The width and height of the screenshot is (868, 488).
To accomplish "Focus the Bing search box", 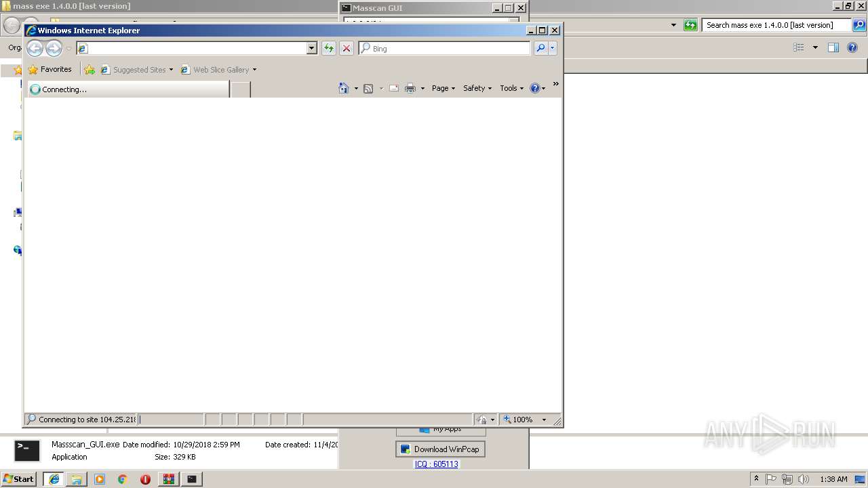I will point(445,48).
